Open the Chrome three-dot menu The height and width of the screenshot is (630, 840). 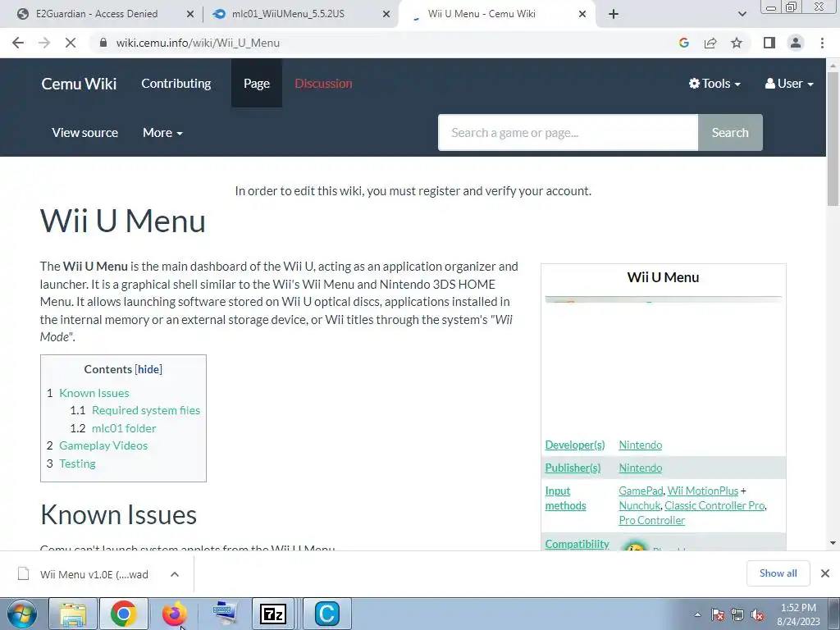(822, 43)
